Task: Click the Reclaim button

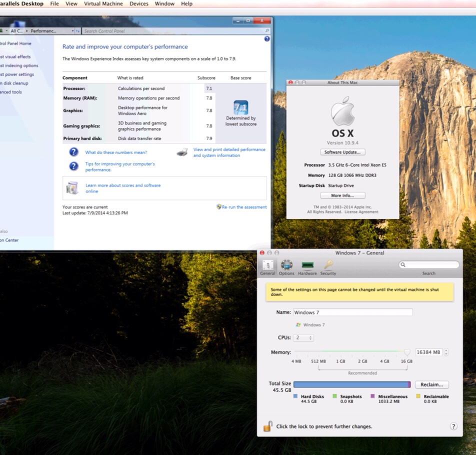Action: 431,384
